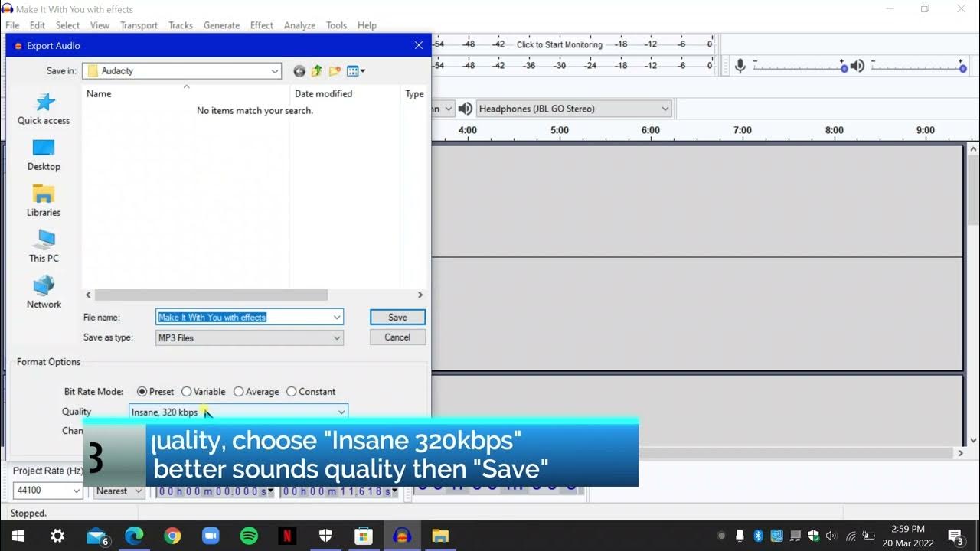Open Analyze menu

click(299, 25)
